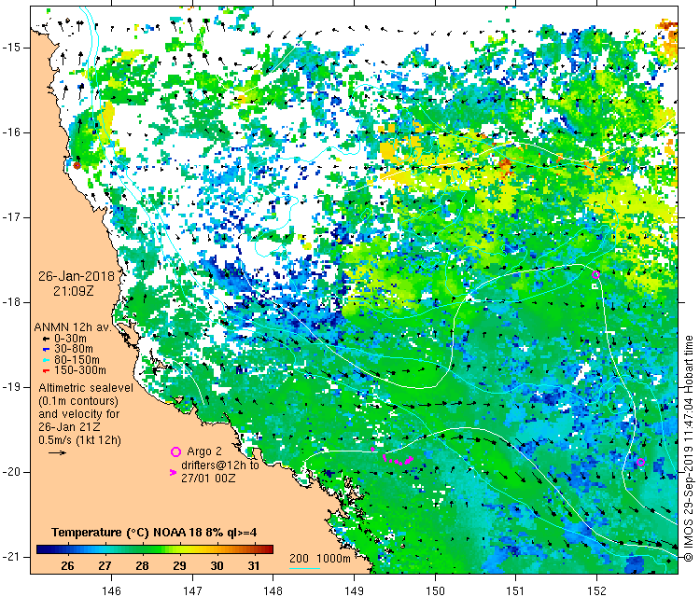Image resolution: width=700 pixels, height=597 pixels.
Task: Select the Argo float marker near 152.5°E, 20°S
Action: click(x=641, y=462)
